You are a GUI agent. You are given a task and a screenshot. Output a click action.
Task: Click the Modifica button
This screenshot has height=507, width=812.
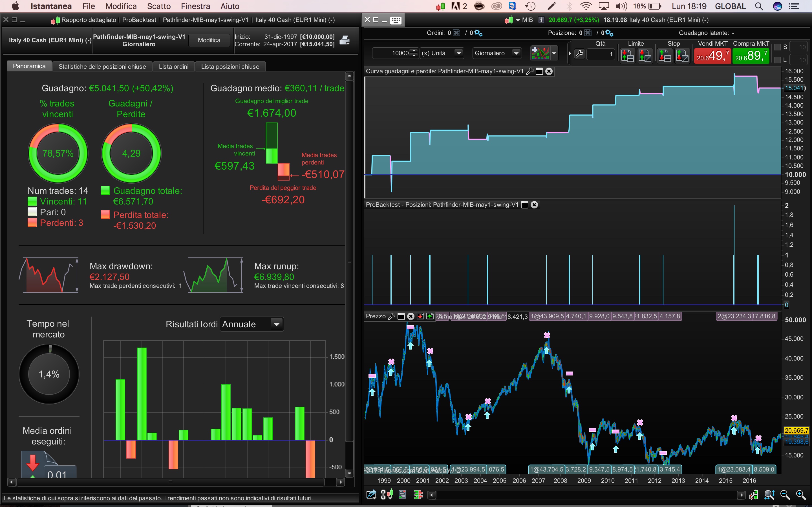(209, 40)
